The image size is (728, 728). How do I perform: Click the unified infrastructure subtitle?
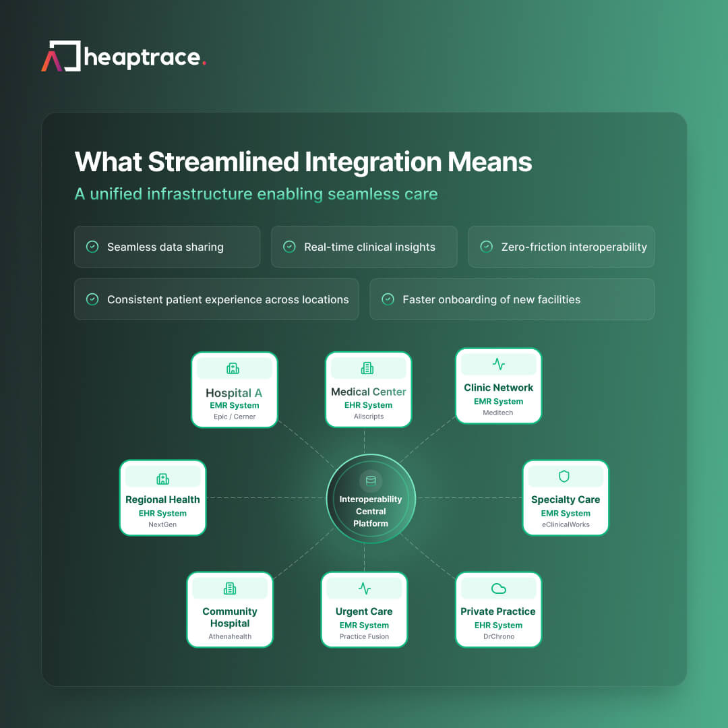click(256, 193)
